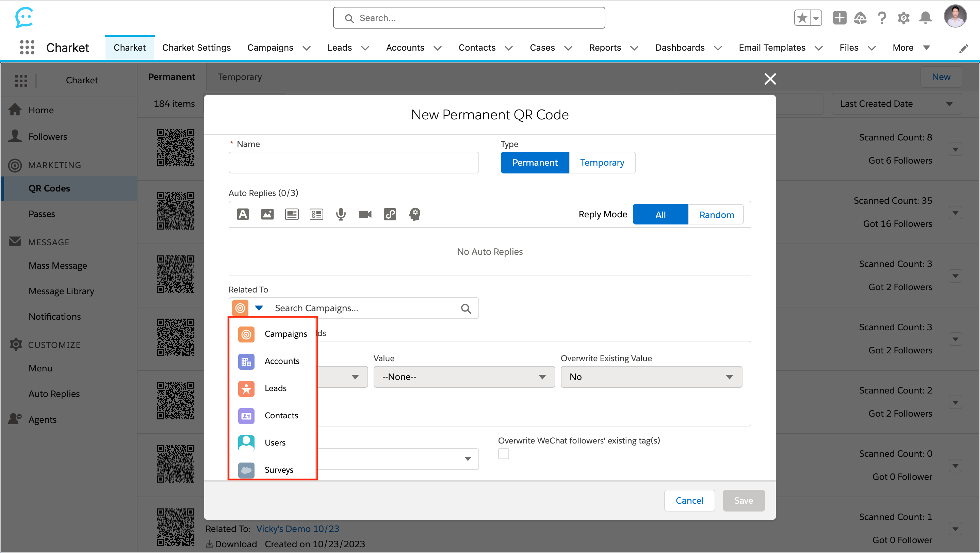The image size is (980, 553).
Task: Choose Leads from the object list
Action: pyautogui.click(x=272, y=388)
